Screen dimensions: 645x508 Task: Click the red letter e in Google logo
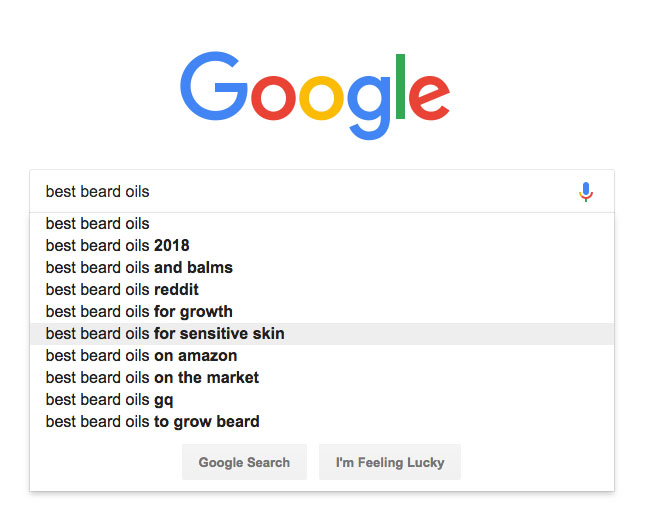[x=429, y=98]
